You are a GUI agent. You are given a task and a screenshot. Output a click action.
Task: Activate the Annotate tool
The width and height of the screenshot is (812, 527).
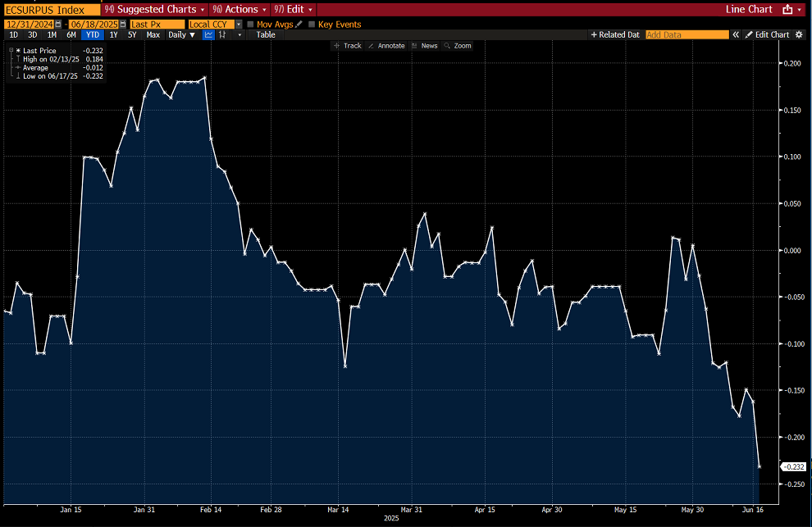pyautogui.click(x=386, y=46)
